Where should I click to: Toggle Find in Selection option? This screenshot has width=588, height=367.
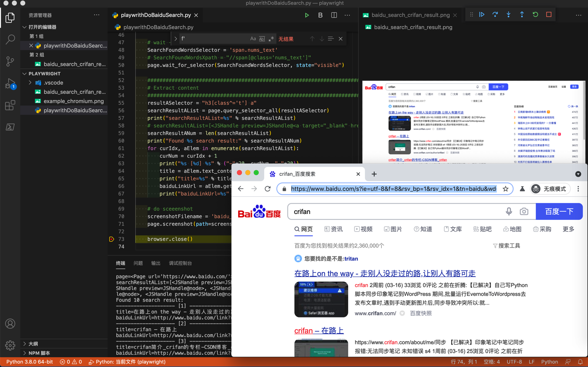(331, 39)
